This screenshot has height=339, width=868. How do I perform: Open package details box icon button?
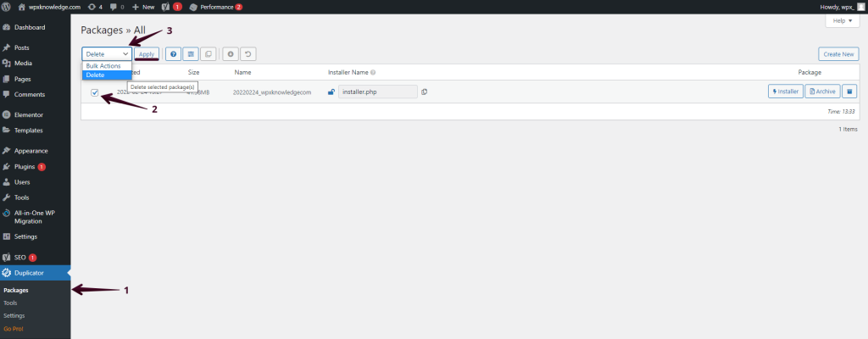pos(850,92)
